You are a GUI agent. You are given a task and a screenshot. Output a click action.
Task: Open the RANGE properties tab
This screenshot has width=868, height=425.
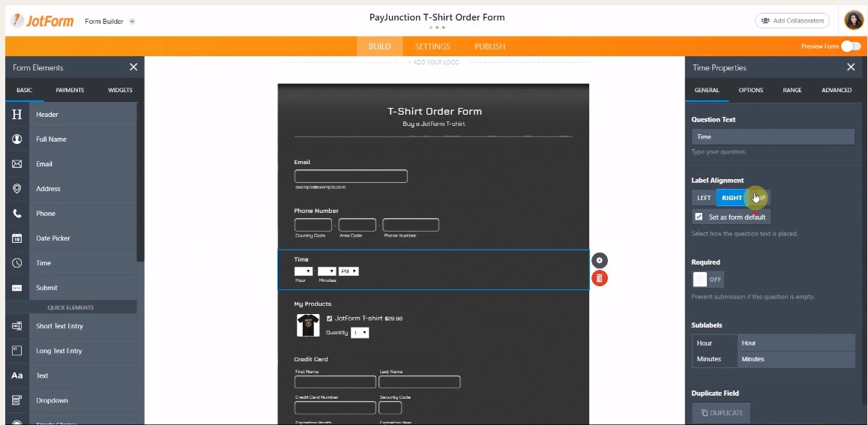click(792, 90)
